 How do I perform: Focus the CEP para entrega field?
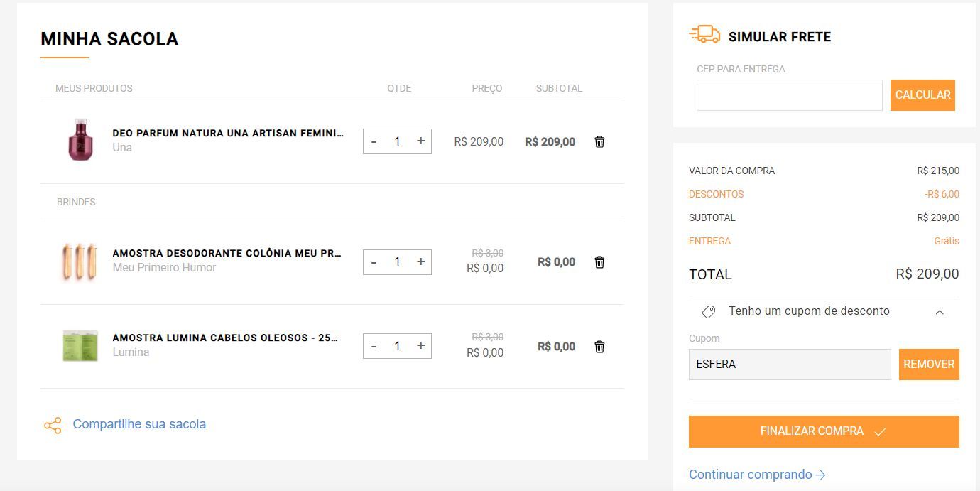pos(789,95)
